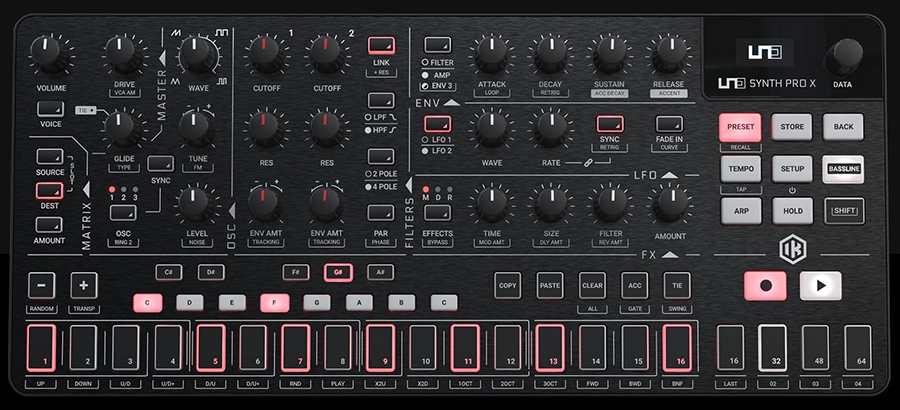Click the DATA encoder knob
Image resolution: width=900 pixels, height=410 pixels.
click(x=843, y=57)
